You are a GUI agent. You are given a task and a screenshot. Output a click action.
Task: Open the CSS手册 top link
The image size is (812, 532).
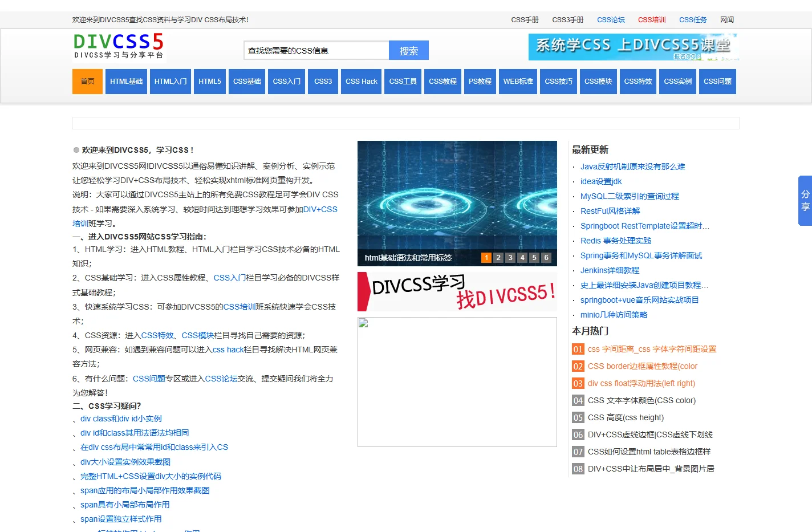[x=525, y=20]
